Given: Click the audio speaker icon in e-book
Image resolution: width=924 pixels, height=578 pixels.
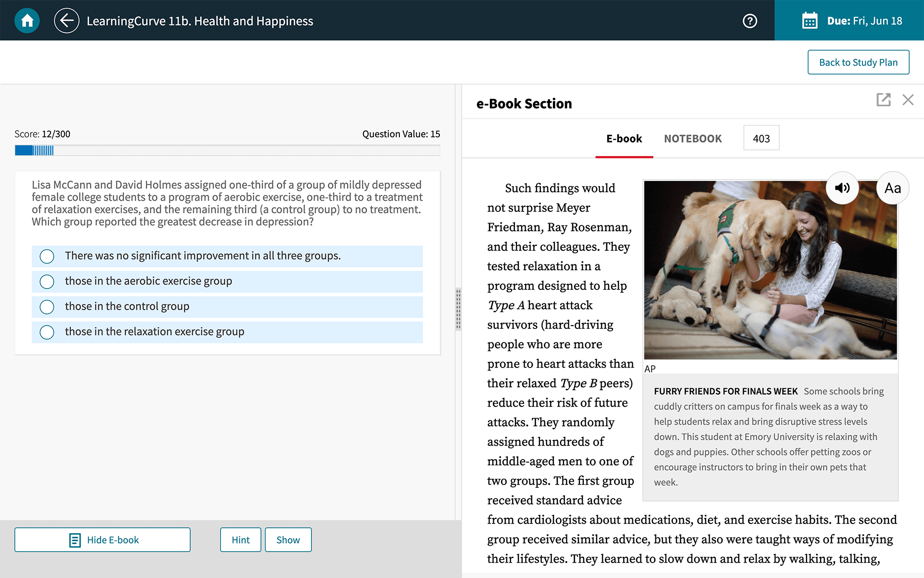Looking at the screenshot, I should (842, 187).
